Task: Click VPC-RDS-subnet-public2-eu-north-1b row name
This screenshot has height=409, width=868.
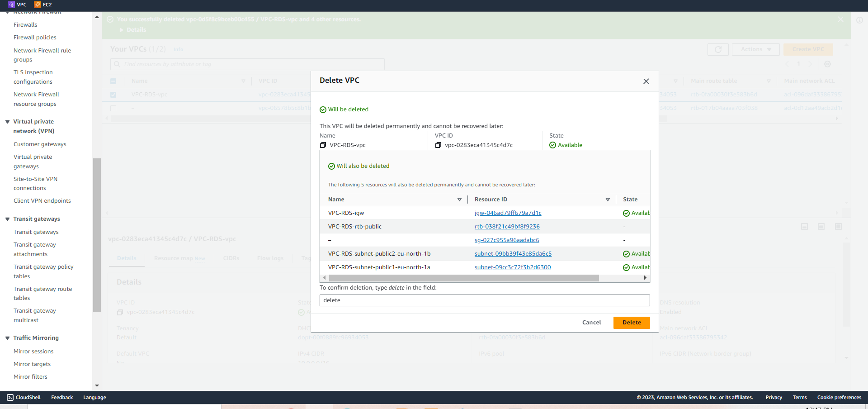Action: [x=379, y=254]
